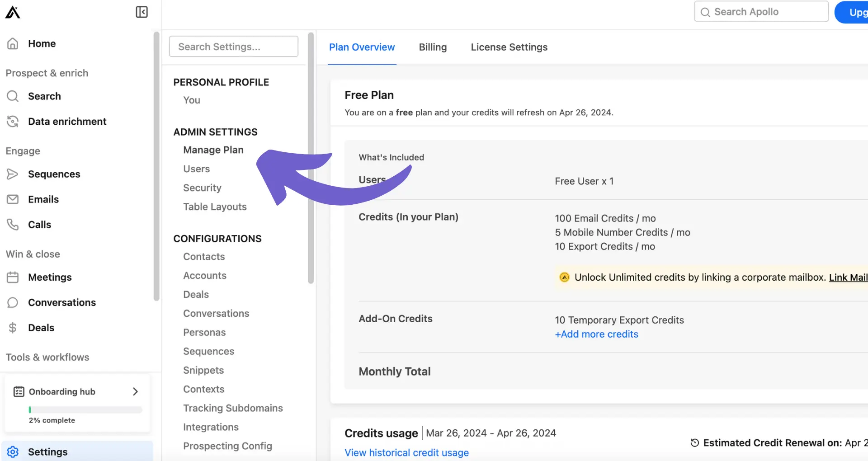This screenshot has height=461, width=868.
Task: Click the Emails envelope icon
Action: (13, 199)
